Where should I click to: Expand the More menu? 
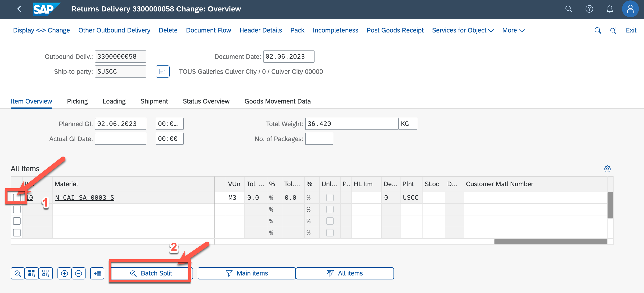tap(513, 30)
